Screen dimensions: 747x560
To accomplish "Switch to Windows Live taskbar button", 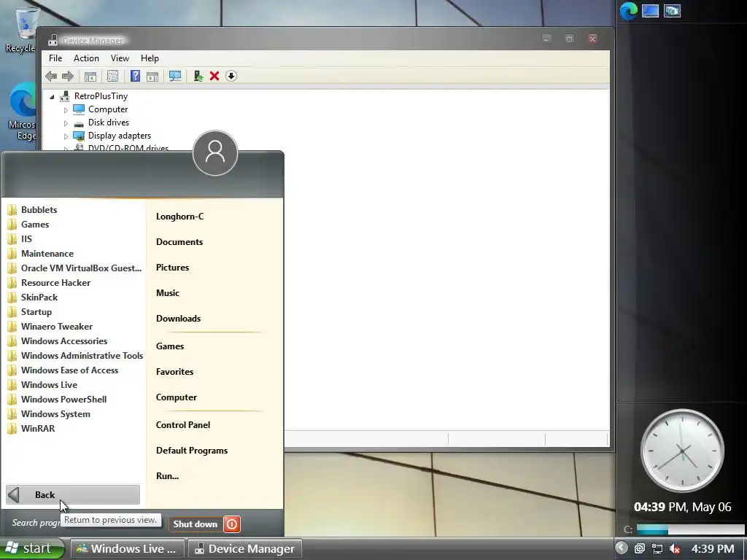I will click(128, 548).
